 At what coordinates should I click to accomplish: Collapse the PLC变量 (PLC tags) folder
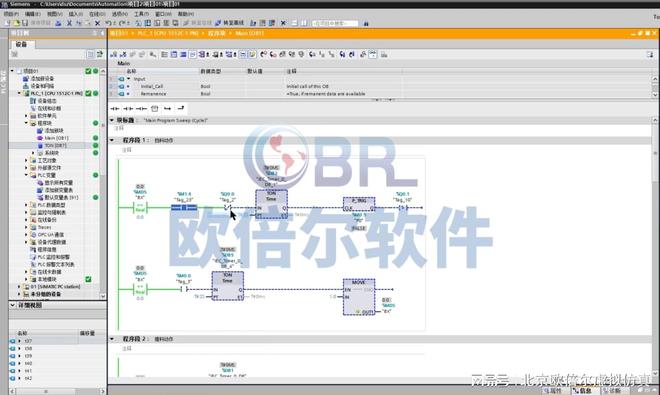pos(27,175)
